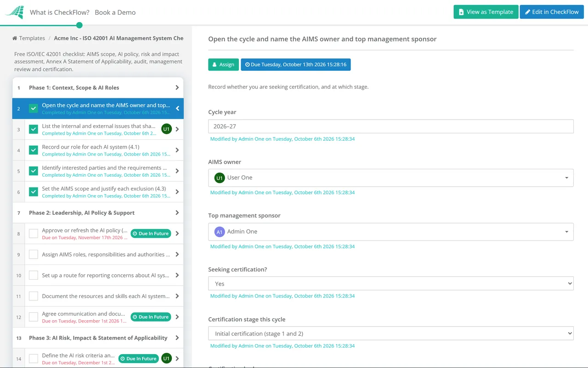Click the green progress bar knob under the header
Image resolution: width=588 pixels, height=368 pixels.
point(79,25)
